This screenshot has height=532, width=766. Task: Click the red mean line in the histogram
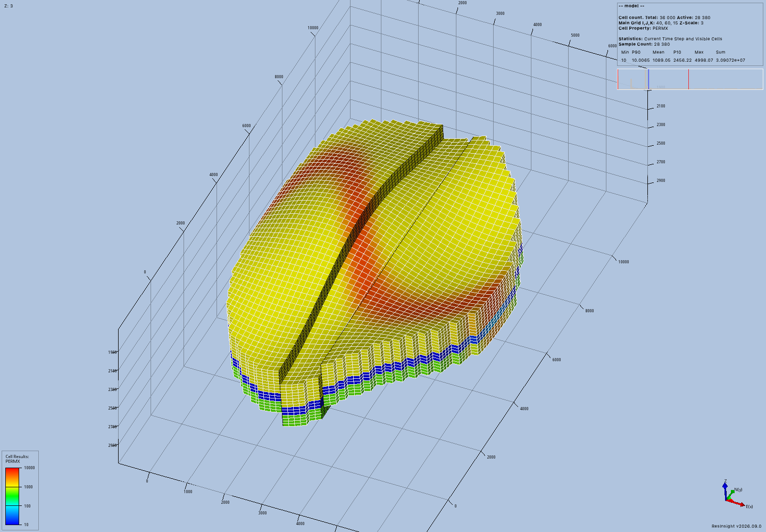click(x=688, y=79)
